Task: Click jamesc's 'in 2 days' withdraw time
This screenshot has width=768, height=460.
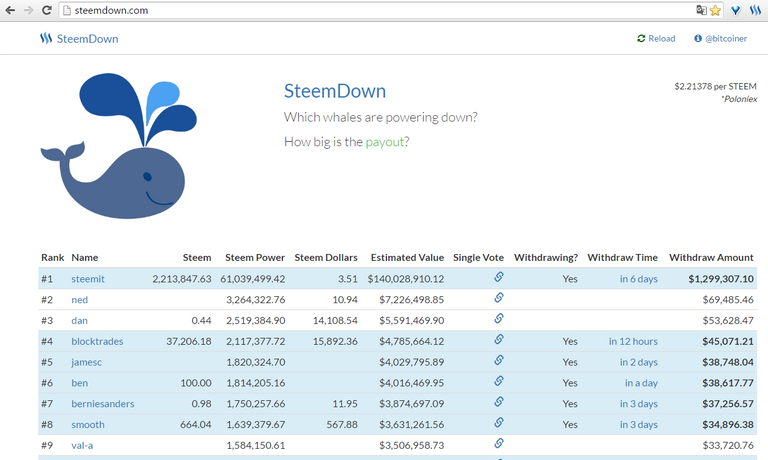Action: pos(638,363)
